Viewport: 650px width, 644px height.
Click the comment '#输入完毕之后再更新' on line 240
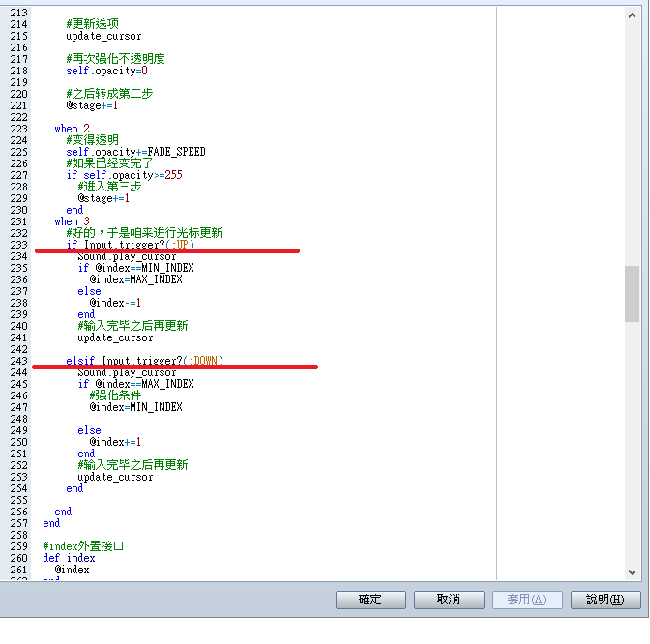click(133, 326)
